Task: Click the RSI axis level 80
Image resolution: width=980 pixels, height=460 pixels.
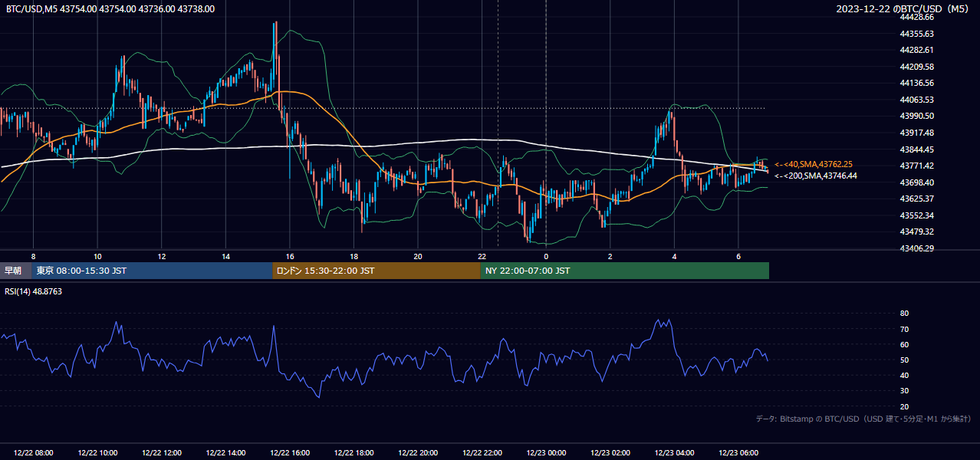Action: (904, 314)
